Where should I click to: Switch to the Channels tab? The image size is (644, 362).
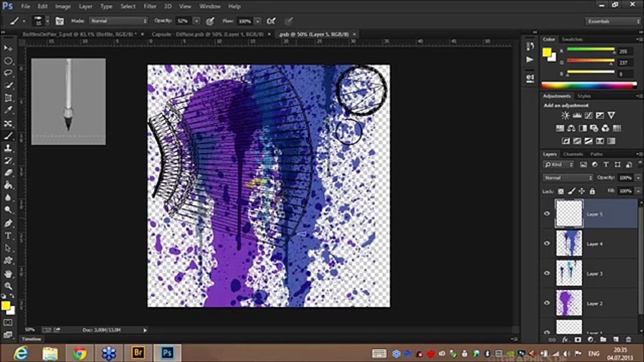[x=573, y=154]
